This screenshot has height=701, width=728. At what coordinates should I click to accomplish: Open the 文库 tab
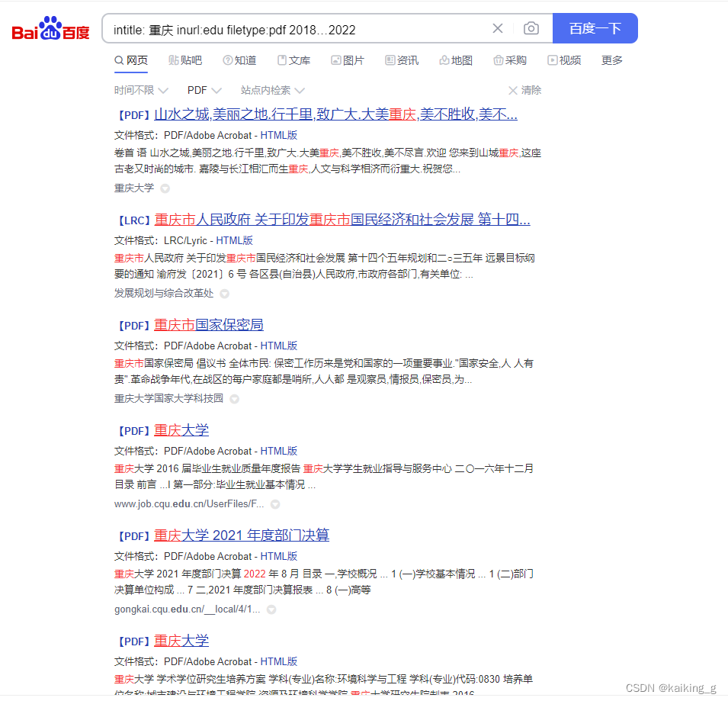coord(294,60)
